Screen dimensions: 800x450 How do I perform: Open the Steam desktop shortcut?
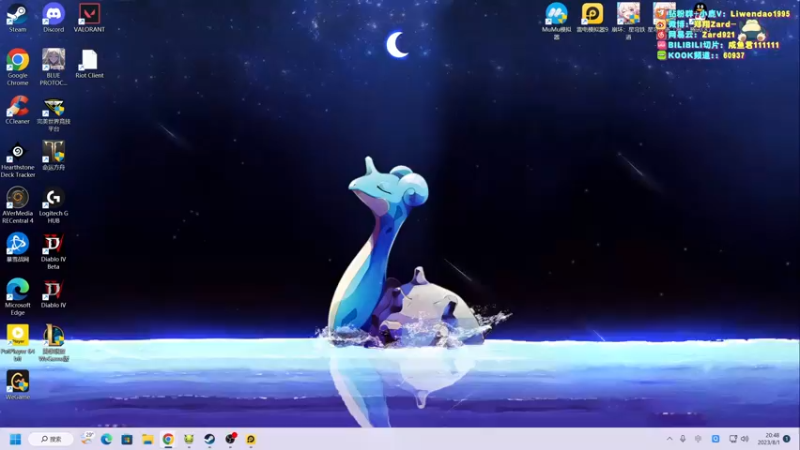point(17,18)
